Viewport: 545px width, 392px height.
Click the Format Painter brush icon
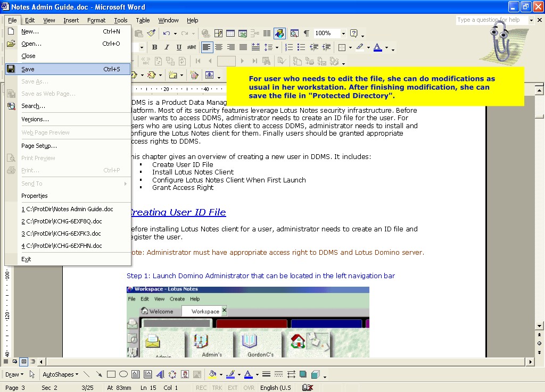[x=151, y=34]
